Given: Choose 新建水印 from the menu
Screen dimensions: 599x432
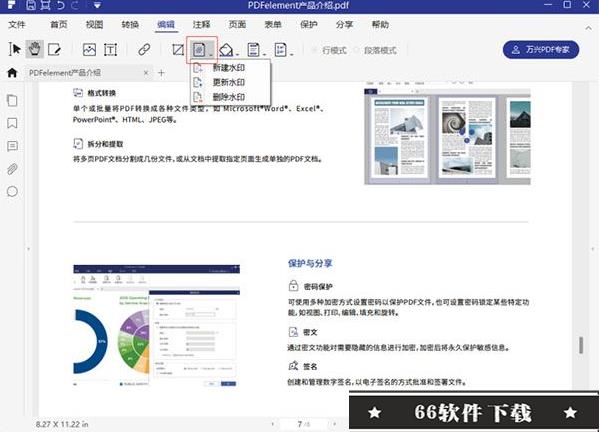Looking at the screenshot, I should pyautogui.click(x=230, y=68).
